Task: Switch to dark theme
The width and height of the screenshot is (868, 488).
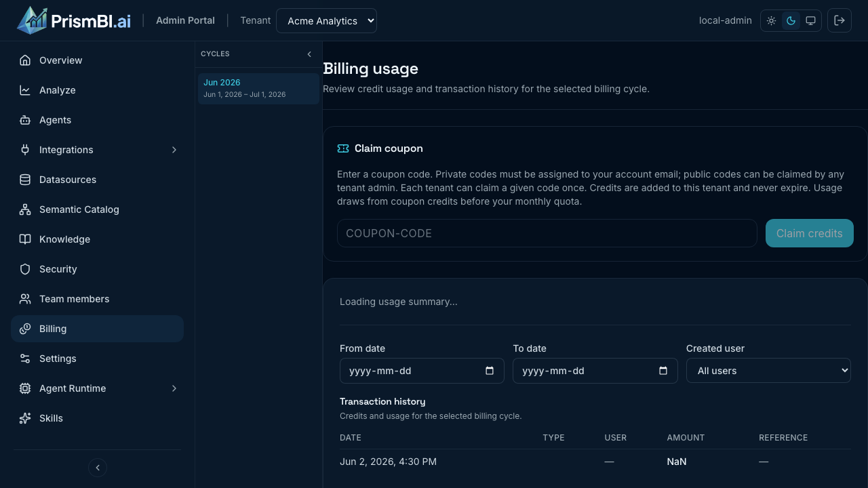Action: pyautogui.click(x=791, y=21)
